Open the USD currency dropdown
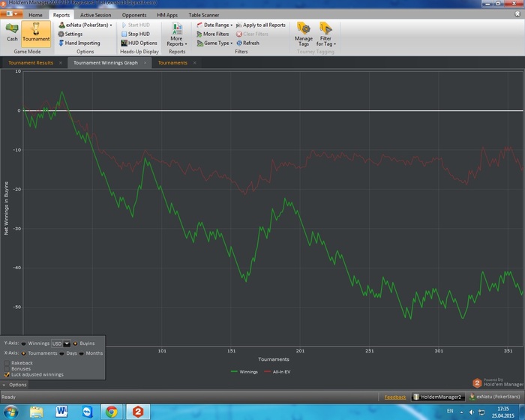The width and height of the screenshot is (525, 420). 66,343
